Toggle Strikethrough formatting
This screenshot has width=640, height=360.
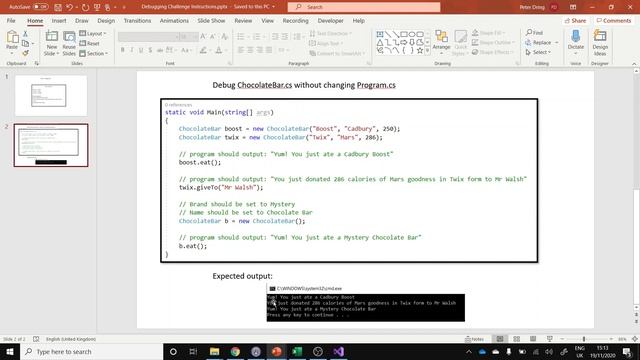[x=160, y=50]
